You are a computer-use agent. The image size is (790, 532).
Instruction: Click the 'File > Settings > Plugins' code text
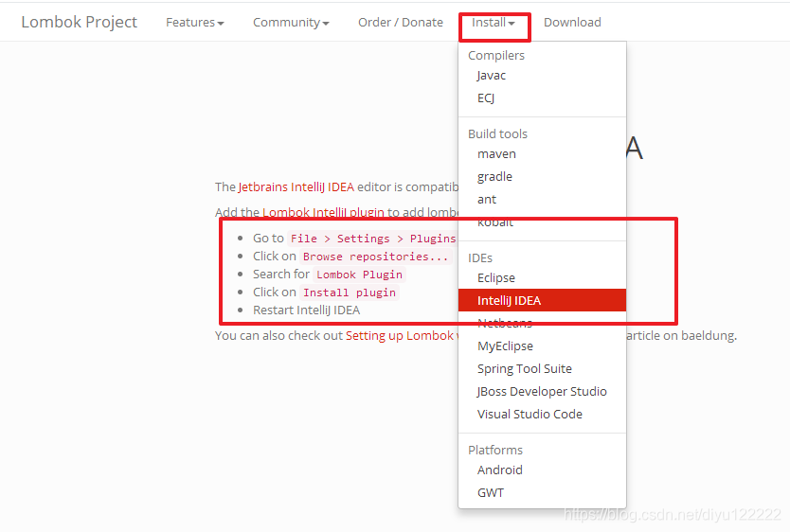(373, 239)
